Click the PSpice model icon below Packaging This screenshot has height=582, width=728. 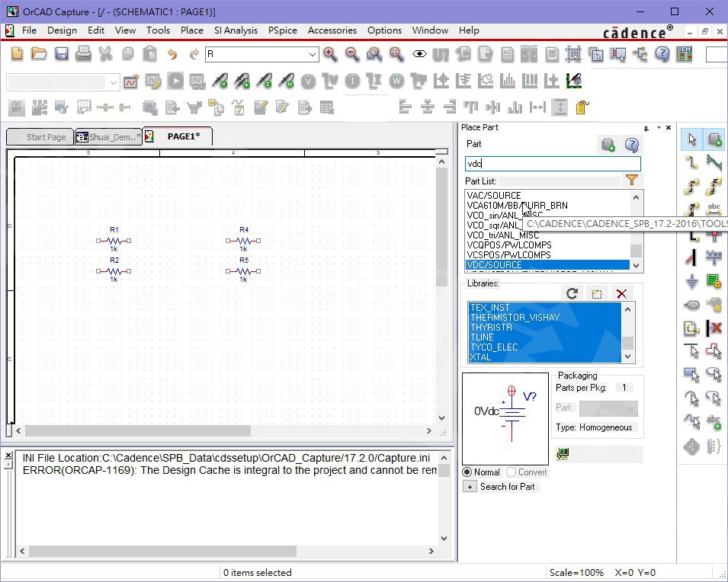coord(563,454)
